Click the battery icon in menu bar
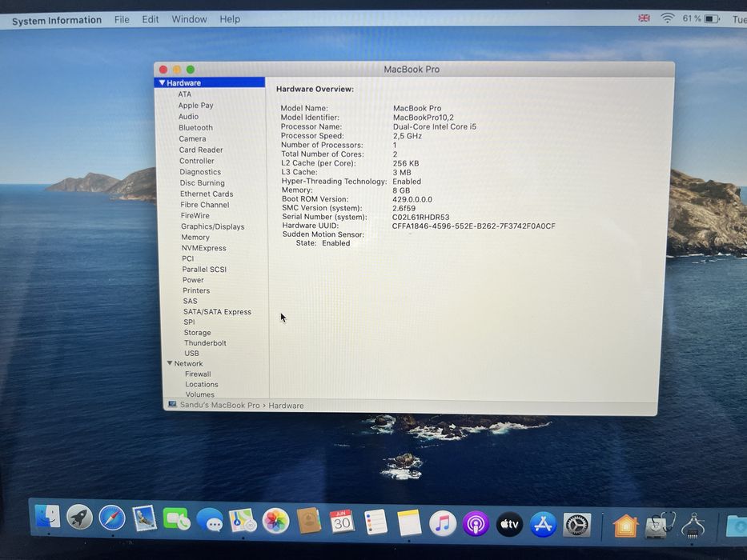The height and width of the screenshot is (560, 747). coord(712,18)
